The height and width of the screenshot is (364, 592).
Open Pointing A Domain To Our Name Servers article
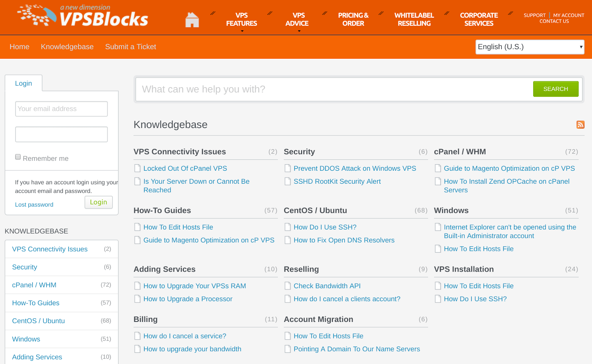click(x=357, y=349)
